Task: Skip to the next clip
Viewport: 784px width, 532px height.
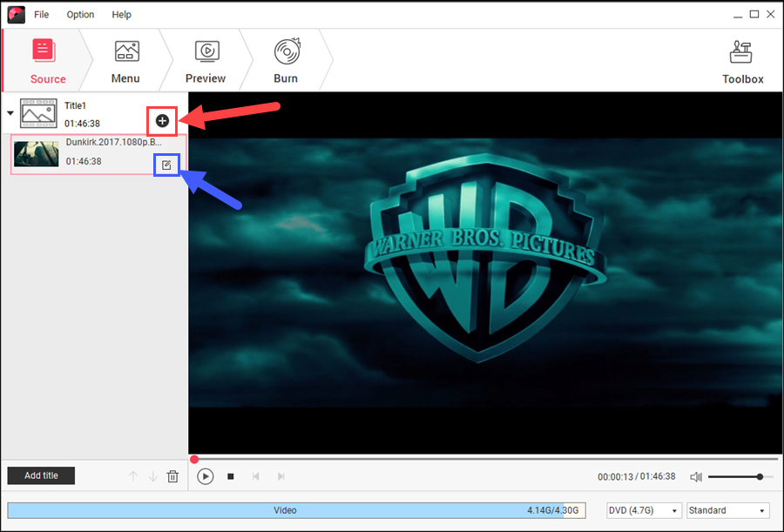Action: [x=281, y=476]
